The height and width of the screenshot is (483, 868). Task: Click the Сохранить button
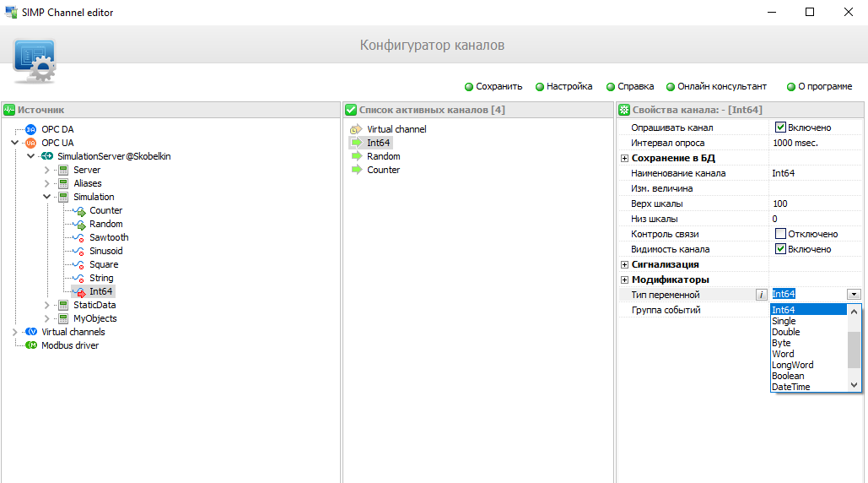(x=493, y=86)
